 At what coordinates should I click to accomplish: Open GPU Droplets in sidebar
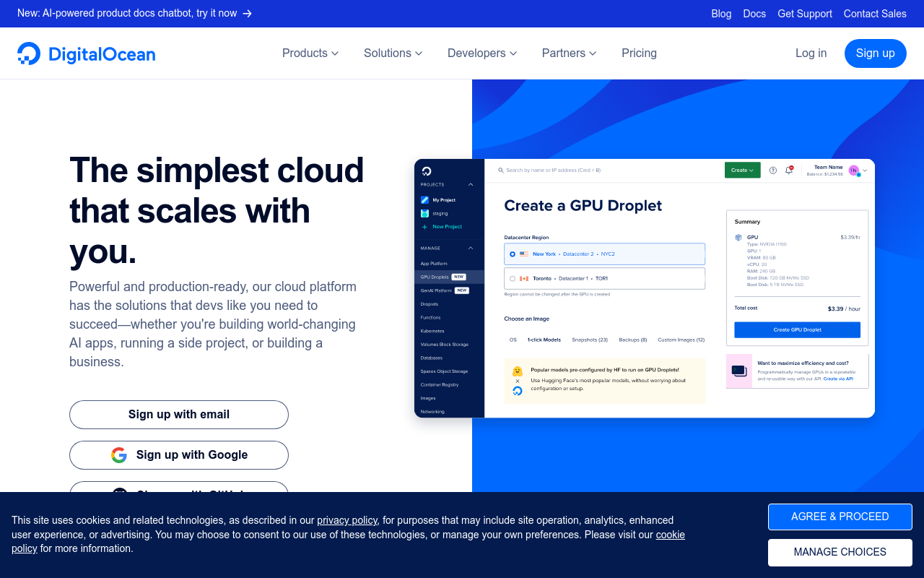pos(435,277)
